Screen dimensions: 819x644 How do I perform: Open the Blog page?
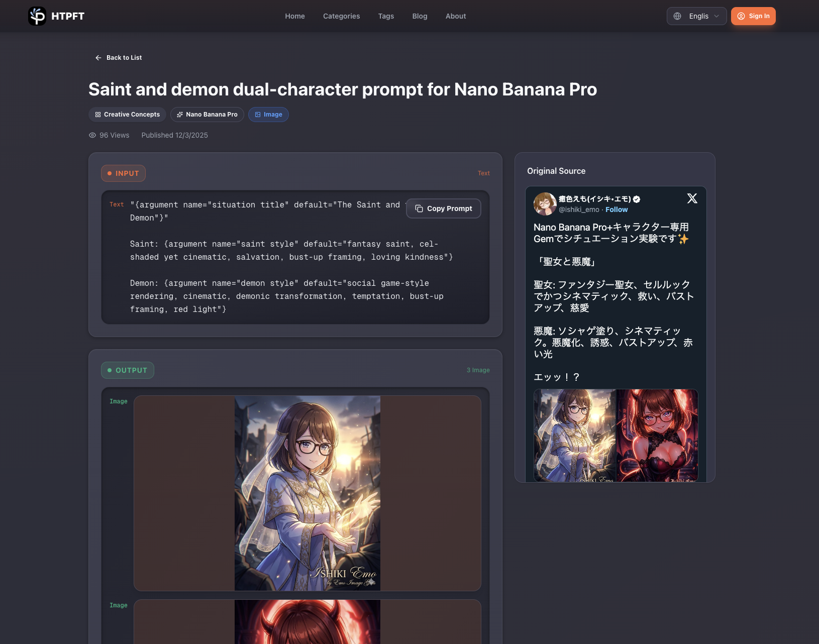tap(420, 16)
